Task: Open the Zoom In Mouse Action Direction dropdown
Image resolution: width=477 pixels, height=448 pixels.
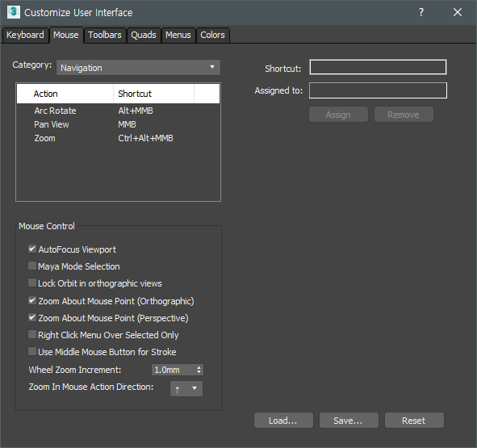Action: click(x=186, y=388)
